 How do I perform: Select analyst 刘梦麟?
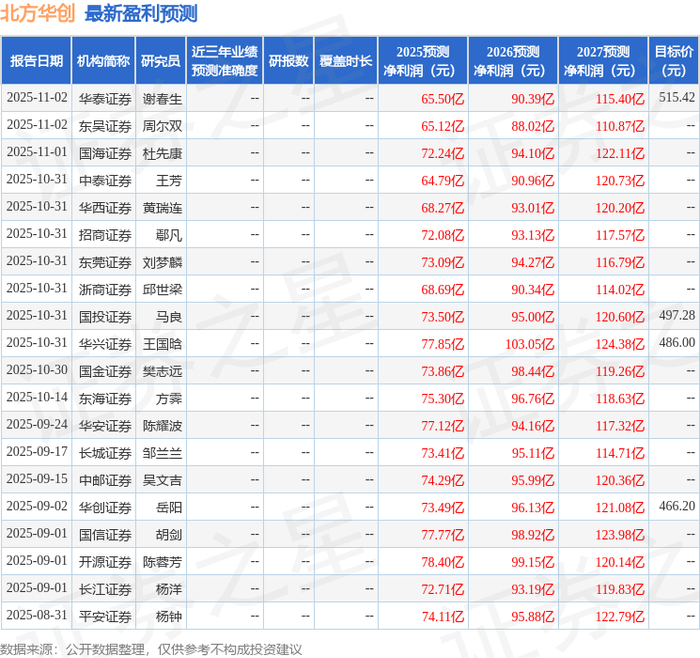coord(162,262)
